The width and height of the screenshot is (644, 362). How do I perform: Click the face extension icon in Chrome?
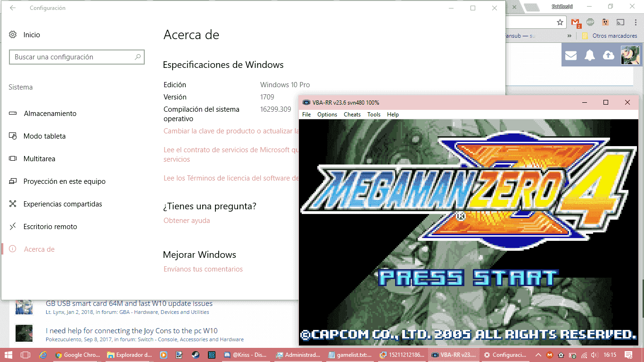[605, 22]
